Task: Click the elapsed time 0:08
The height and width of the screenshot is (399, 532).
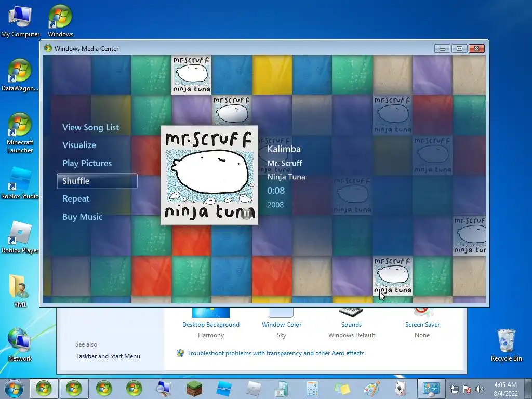Action: click(x=276, y=191)
